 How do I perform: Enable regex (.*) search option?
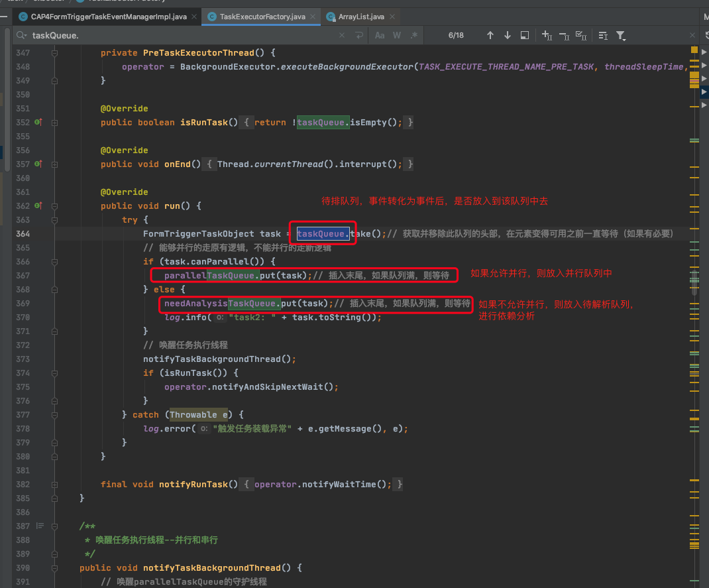tap(414, 35)
